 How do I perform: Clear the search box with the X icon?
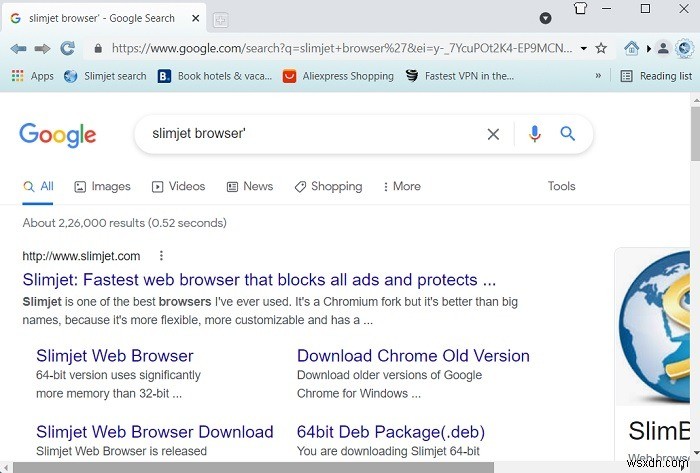pyautogui.click(x=493, y=134)
